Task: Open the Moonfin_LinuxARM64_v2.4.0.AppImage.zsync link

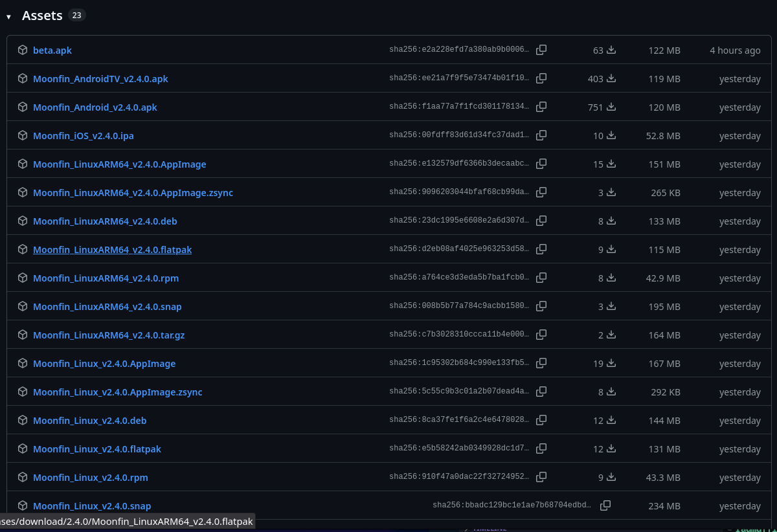Action: [x=133, y=193]
